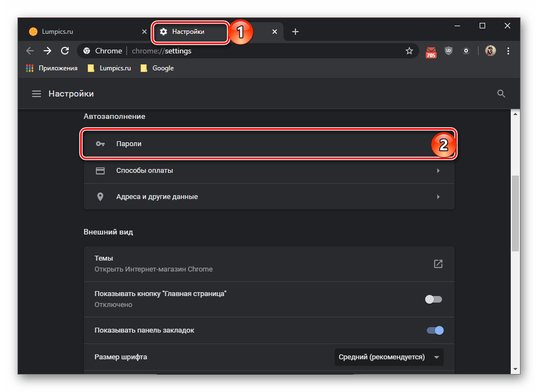Disable Показывать панель закладок switch
538x392 pixels.
coord(435,330)
